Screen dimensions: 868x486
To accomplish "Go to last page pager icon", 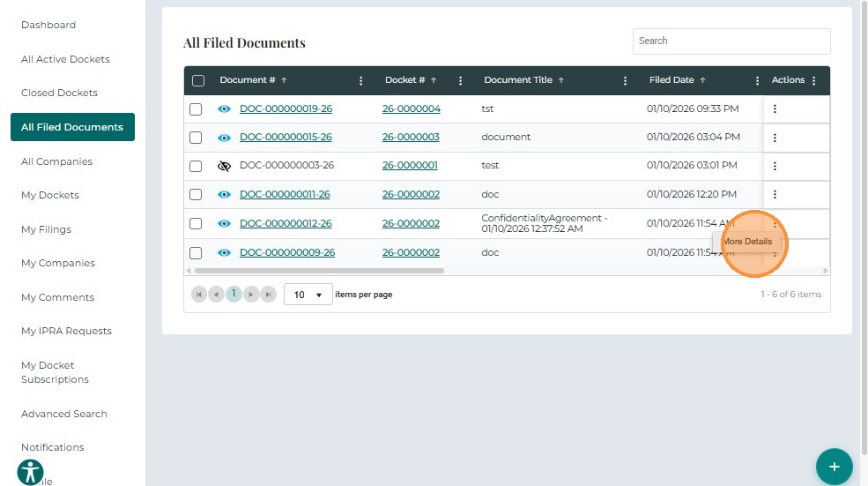I will [268, 295].
